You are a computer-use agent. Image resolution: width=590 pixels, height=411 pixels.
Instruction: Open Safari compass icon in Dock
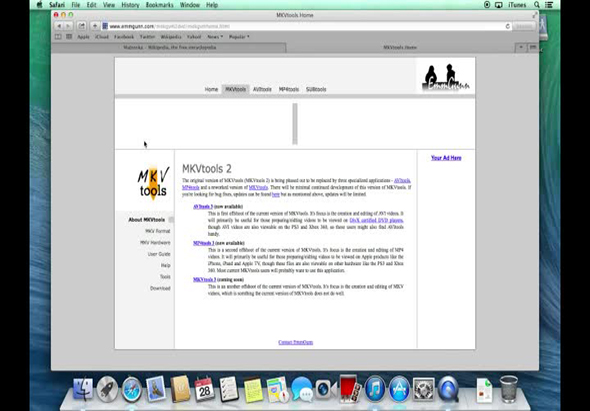131,389
